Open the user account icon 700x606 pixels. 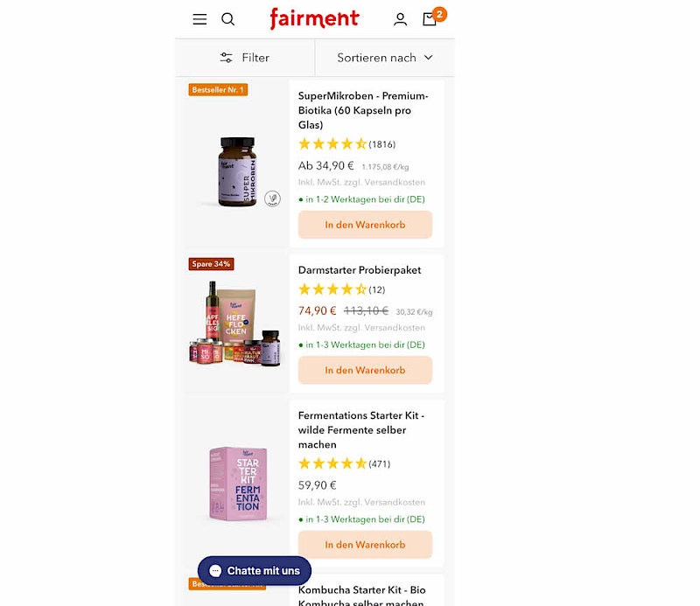click(400, 19)
